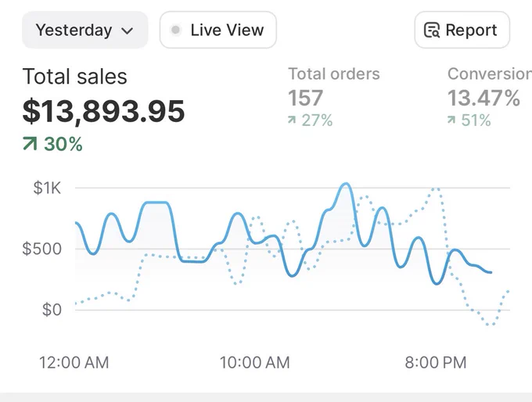Screen dimensions: 532x402
Task: Click the 8:00 PM time label
Action: [x=436, y=362]
